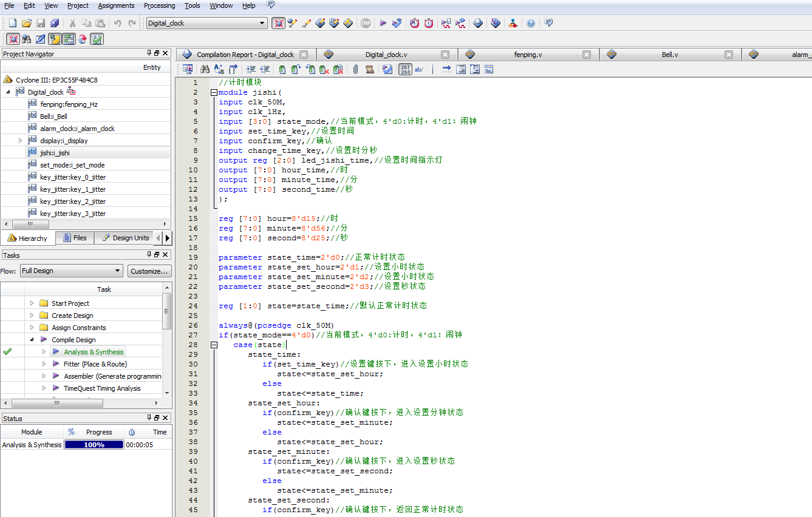Click the Customize... button
The image size is (812, 517).
[x=149, y=271]
